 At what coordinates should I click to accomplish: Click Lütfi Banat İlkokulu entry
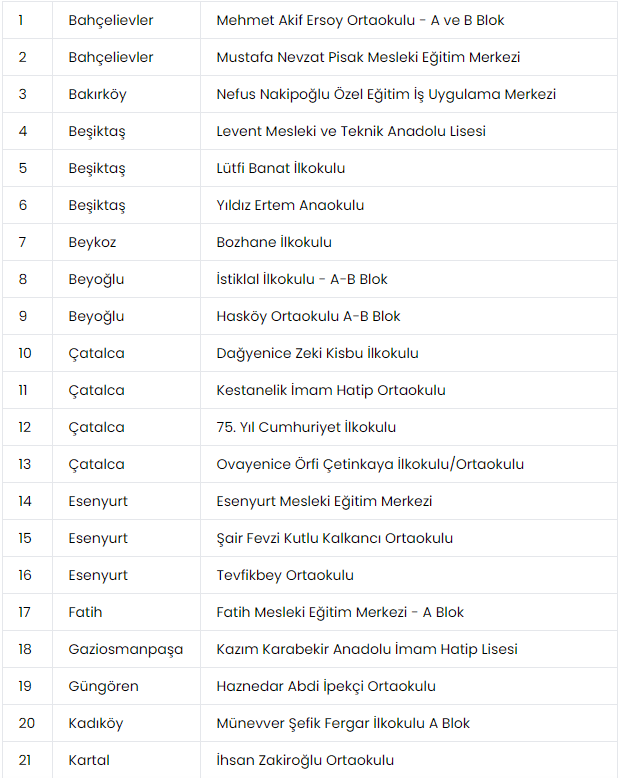281,168
